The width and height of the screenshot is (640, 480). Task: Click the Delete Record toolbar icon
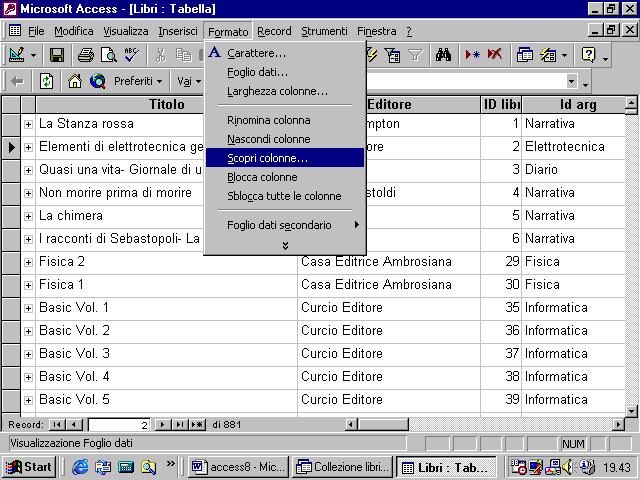pos(495,55)
